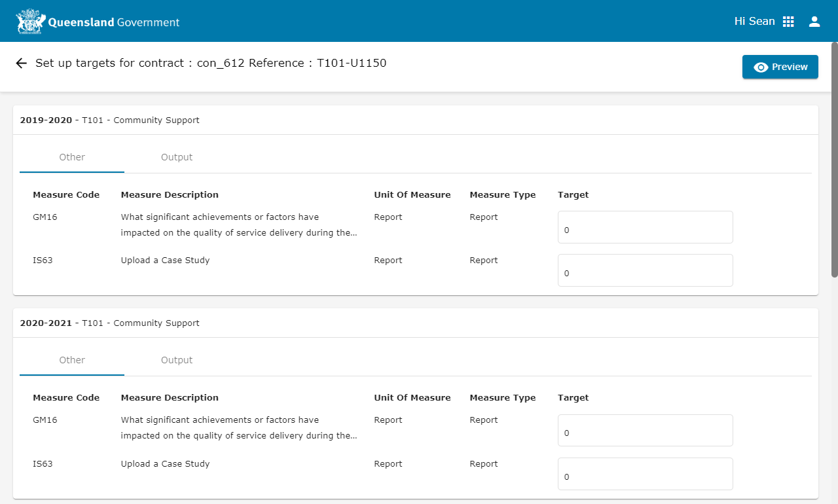The width and height of the screenshot is (838, 504).
Task: Open the user profile icon
Action: pyautogui.click(x=814, y=22)
